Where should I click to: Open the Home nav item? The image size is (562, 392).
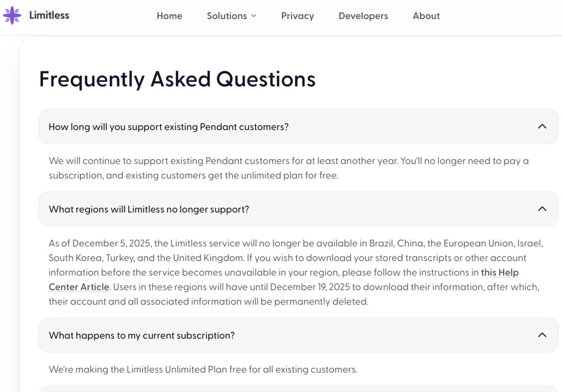(x=170, y=16)
